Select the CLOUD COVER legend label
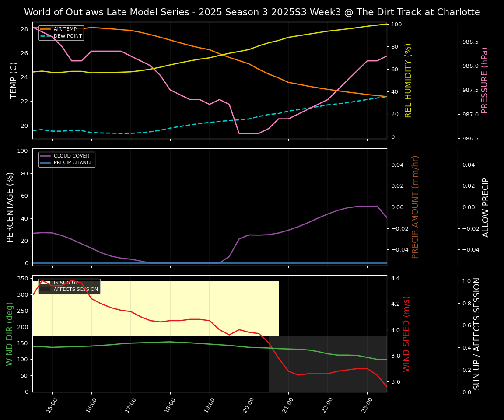 pos(71,156)
